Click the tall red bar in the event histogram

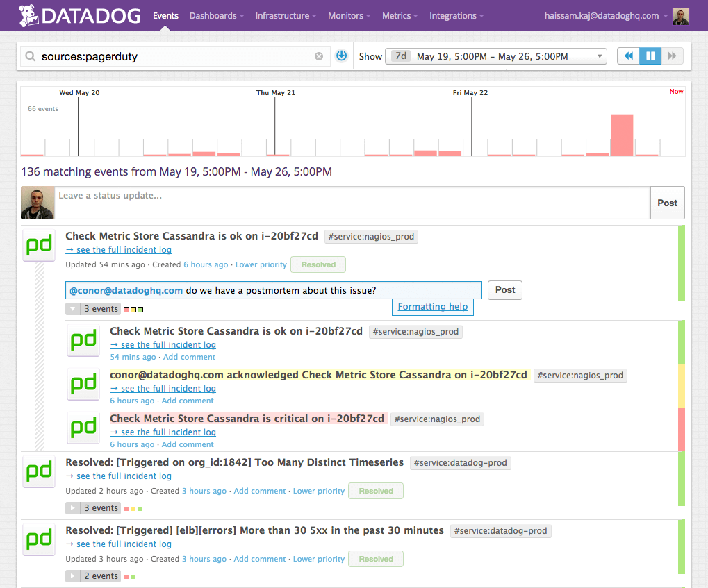621,135
